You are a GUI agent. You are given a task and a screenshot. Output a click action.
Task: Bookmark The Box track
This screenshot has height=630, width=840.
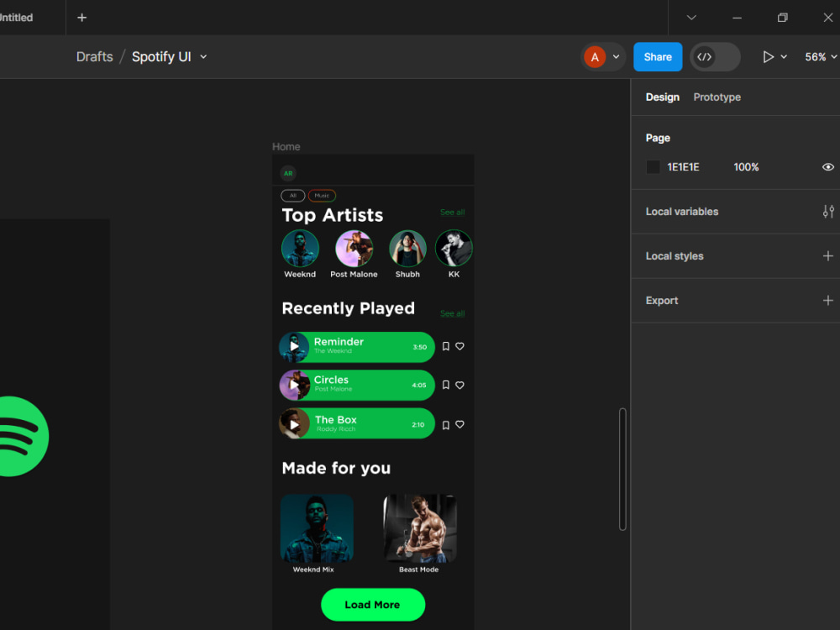click(446, 425)
